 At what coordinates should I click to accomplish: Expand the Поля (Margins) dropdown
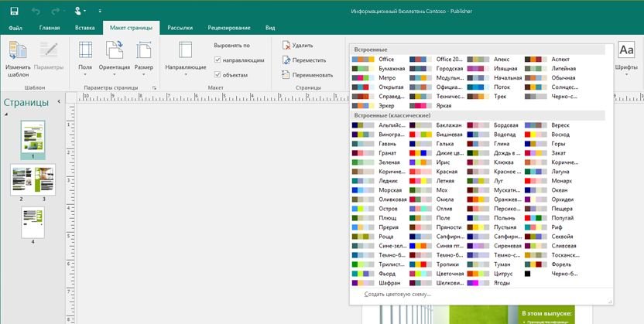(x=86, y=68)
